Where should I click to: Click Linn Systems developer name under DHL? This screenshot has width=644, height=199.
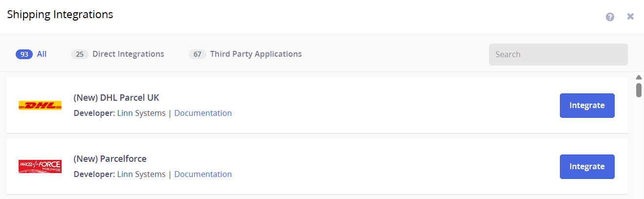(x=141, y=113)
